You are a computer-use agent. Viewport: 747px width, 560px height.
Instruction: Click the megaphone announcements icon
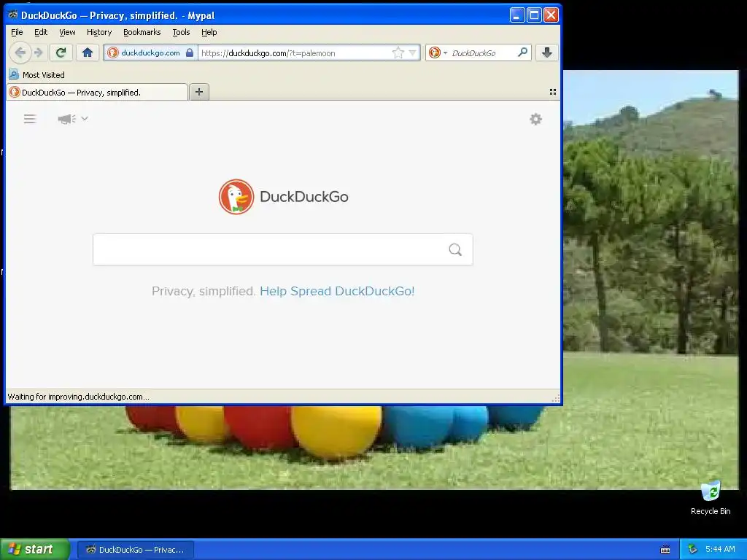(x=66, y=119)
